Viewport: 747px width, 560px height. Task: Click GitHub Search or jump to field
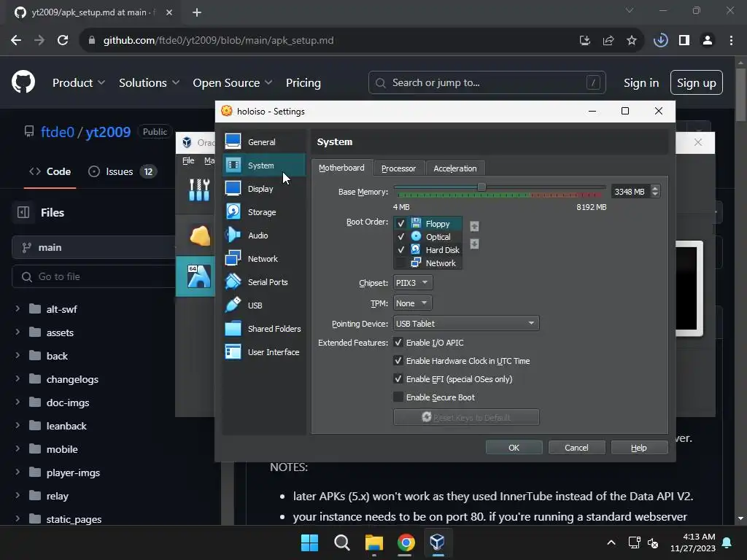(x=487, y=83)
